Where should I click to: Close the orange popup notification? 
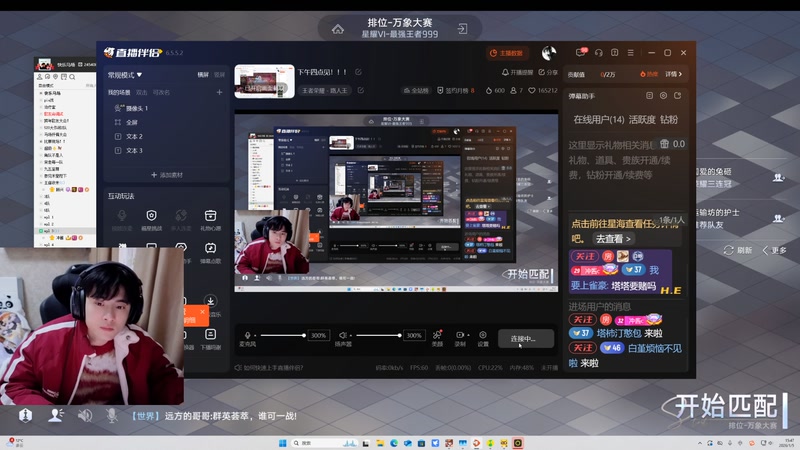pyautogui.click(x=202, y=311)
